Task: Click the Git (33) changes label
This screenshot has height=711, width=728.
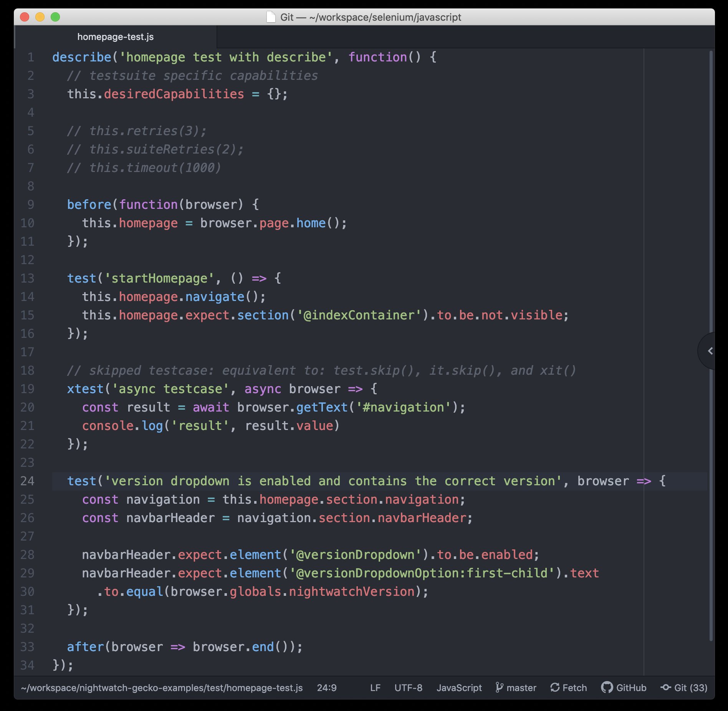Action: tap(691, 688)
